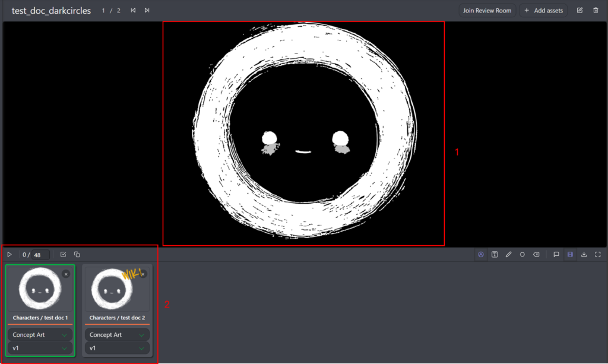Open Concept Art dropdown for test doc 1
This screenshot has height=364, width=608.
[x=40, y=335]
